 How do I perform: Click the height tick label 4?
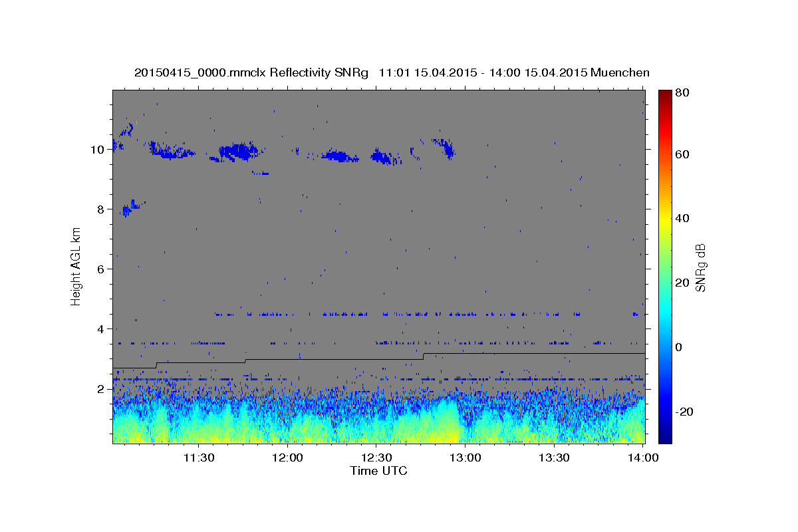click(x=101, y=329)
